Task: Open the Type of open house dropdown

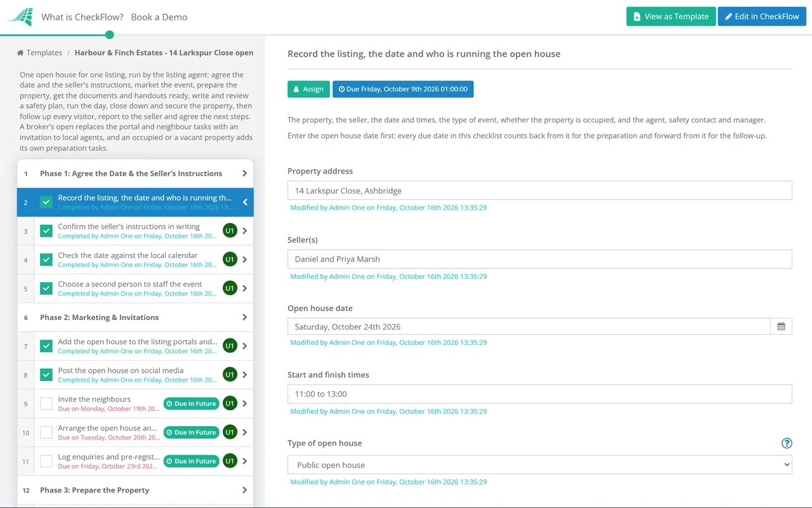Action: (540, 465)
